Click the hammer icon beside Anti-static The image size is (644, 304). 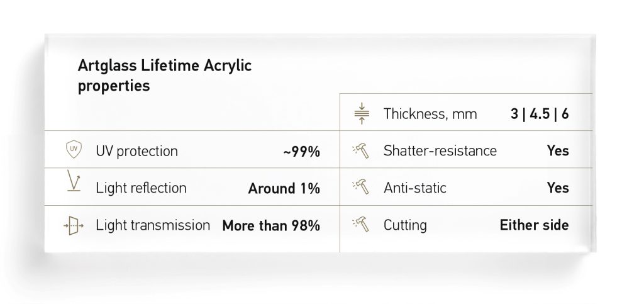(361, 187)
